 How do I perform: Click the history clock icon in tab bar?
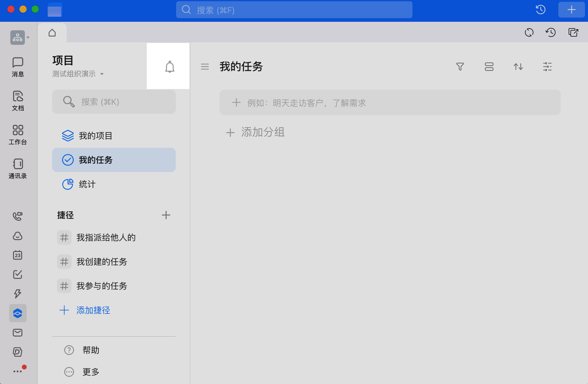click(550, 32)
